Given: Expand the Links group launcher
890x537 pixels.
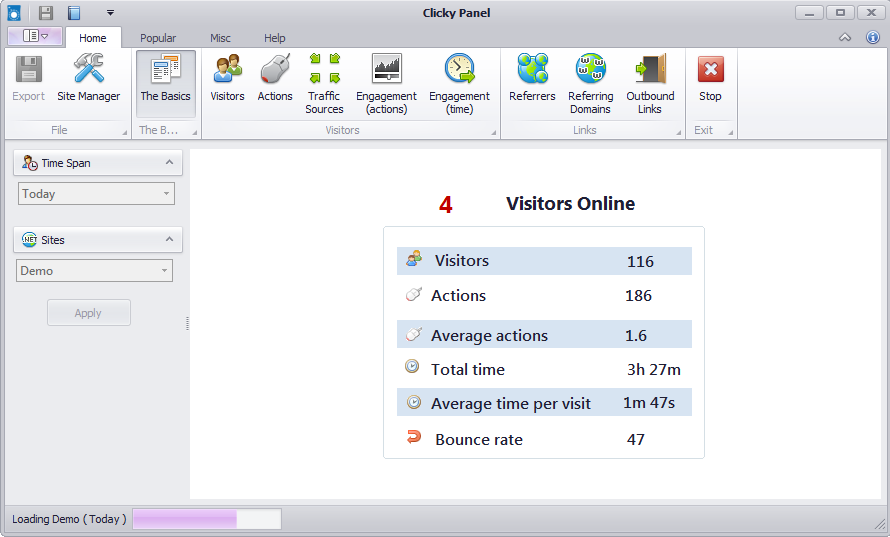Looking at the screenshot, I should [678, 132].
